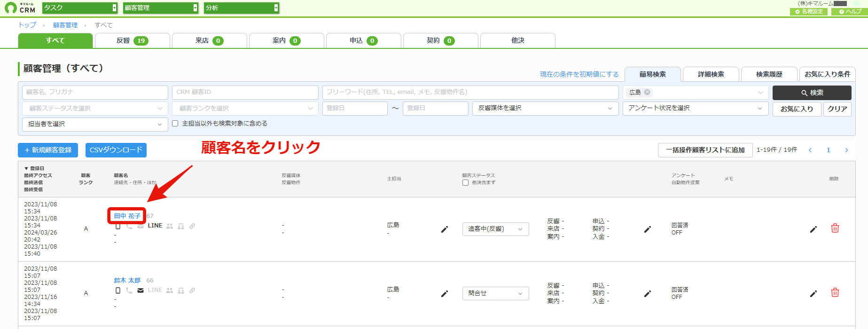Screen dimensions: 868x329
Task: Click the クリア button
Action: [837, 109]
